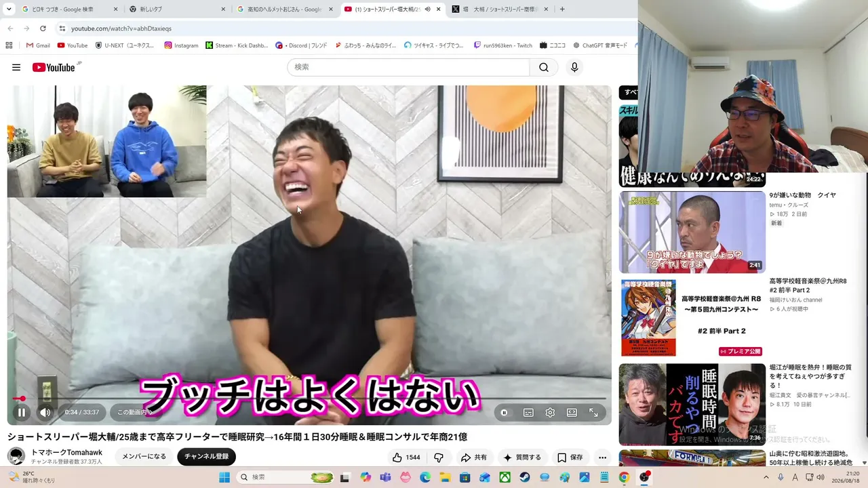Open the トマホークTomahawk channel avatar
868x488 pixels.
point(16,456)
